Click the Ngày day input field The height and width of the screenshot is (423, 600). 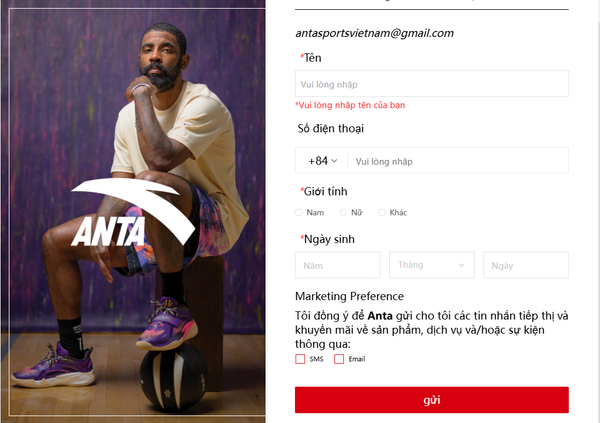tap(526, 265)
